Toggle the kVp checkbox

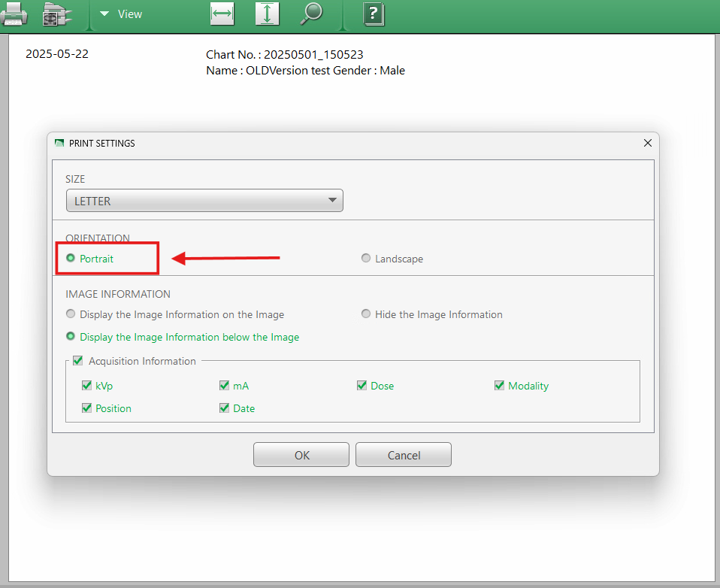coord(86,386)
